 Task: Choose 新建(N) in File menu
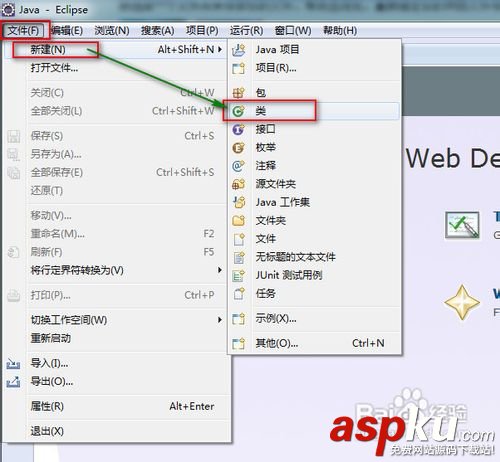pyautogui.click(x=116, y=50)
